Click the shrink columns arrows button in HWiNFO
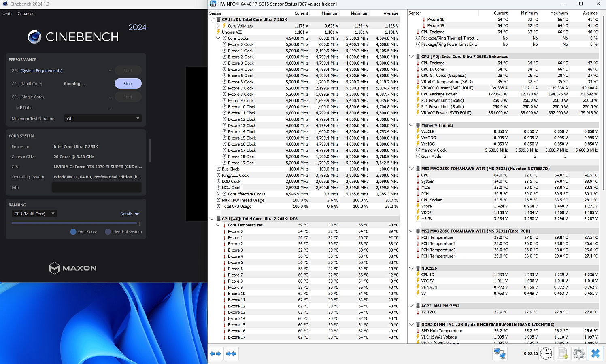Screen dimensions: 606x364 pyautogui.click(x=231, y=353)
